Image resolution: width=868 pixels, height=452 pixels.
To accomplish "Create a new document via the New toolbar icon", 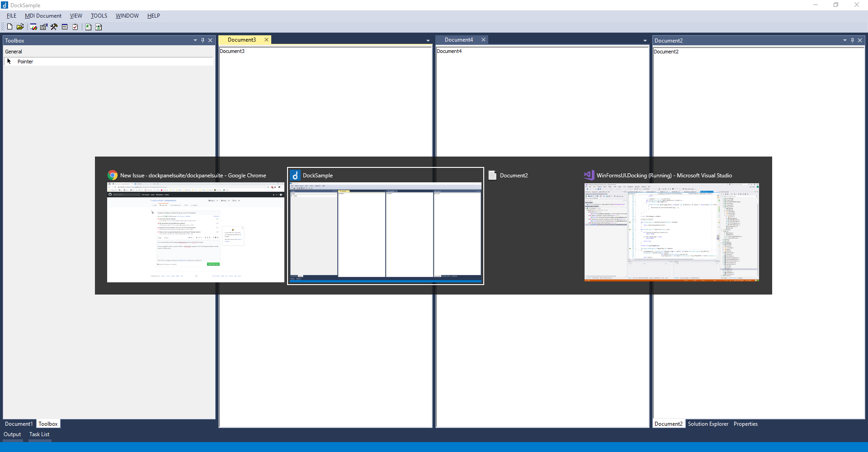I will click(9, 27).
